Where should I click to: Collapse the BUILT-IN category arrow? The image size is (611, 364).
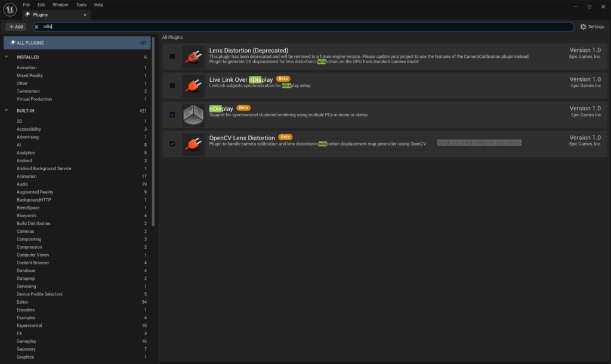point(6,110)
